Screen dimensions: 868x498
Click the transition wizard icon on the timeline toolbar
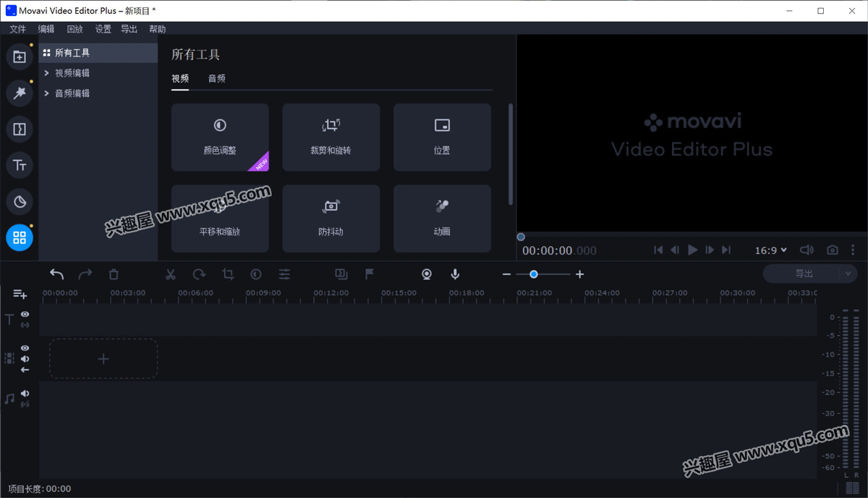(x=341, y=274)
